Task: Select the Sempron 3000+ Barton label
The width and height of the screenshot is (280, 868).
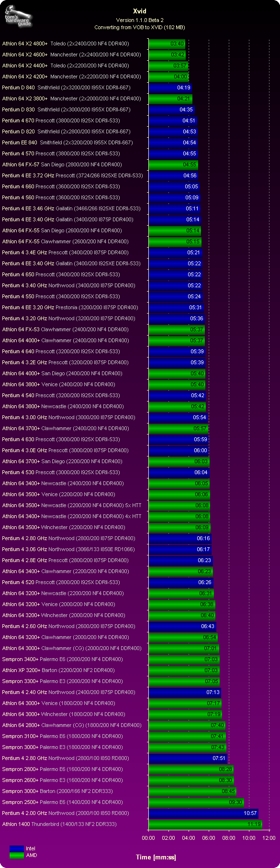Action: pyautogui.click(x=57, y=791)
